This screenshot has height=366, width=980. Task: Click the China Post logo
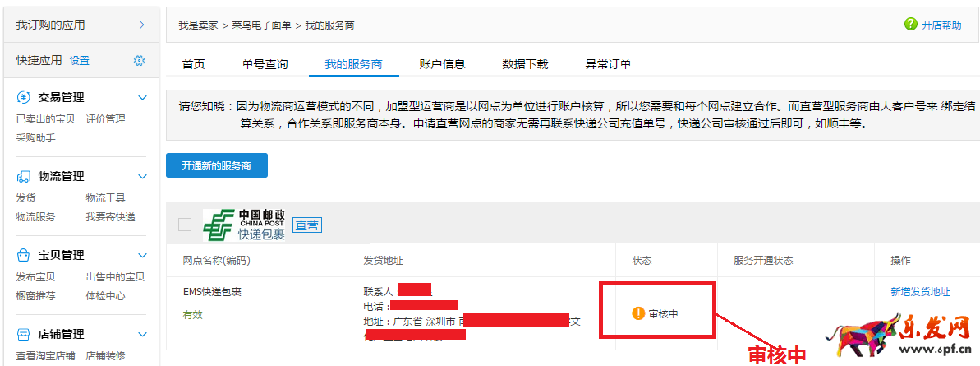(244, 225)
